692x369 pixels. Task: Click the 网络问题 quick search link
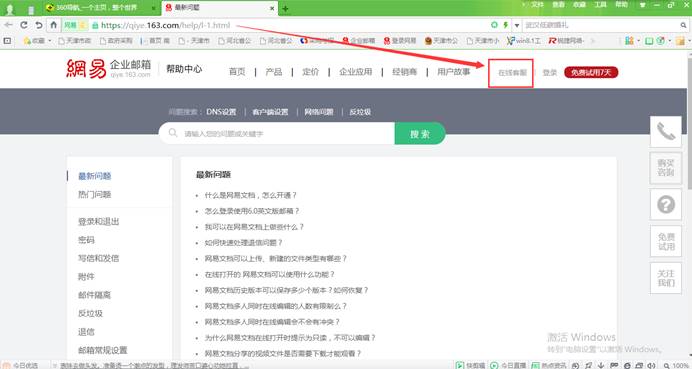click(x=319, y=112)
